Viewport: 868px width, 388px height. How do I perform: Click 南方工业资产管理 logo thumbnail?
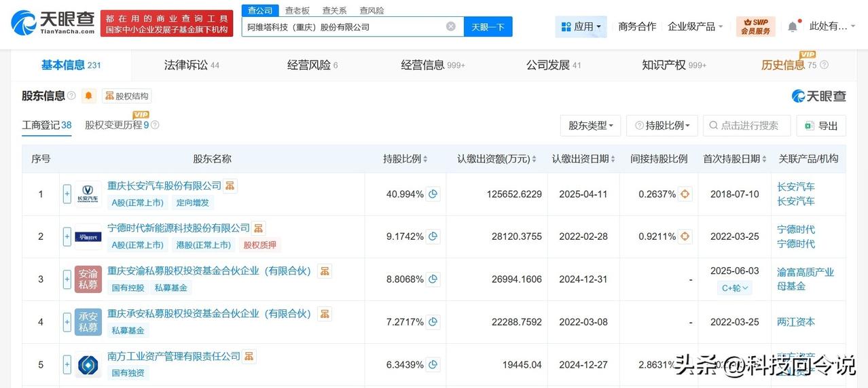pos(88,365)
